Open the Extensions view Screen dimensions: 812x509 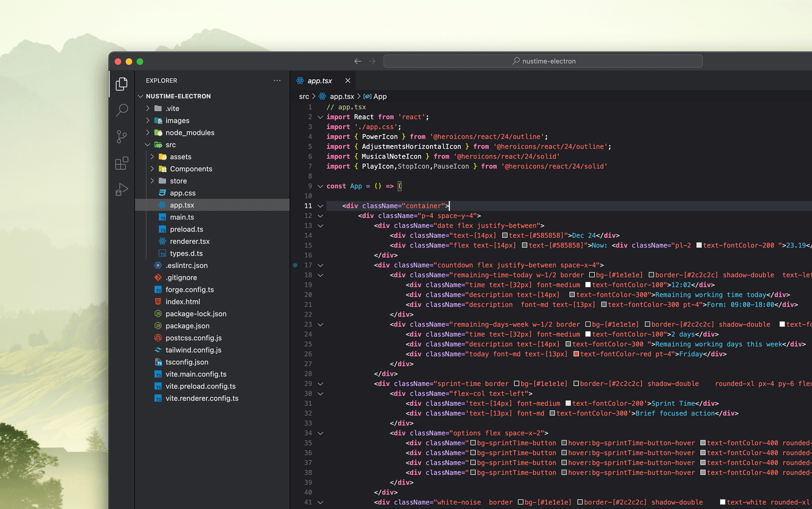point(122,163)
